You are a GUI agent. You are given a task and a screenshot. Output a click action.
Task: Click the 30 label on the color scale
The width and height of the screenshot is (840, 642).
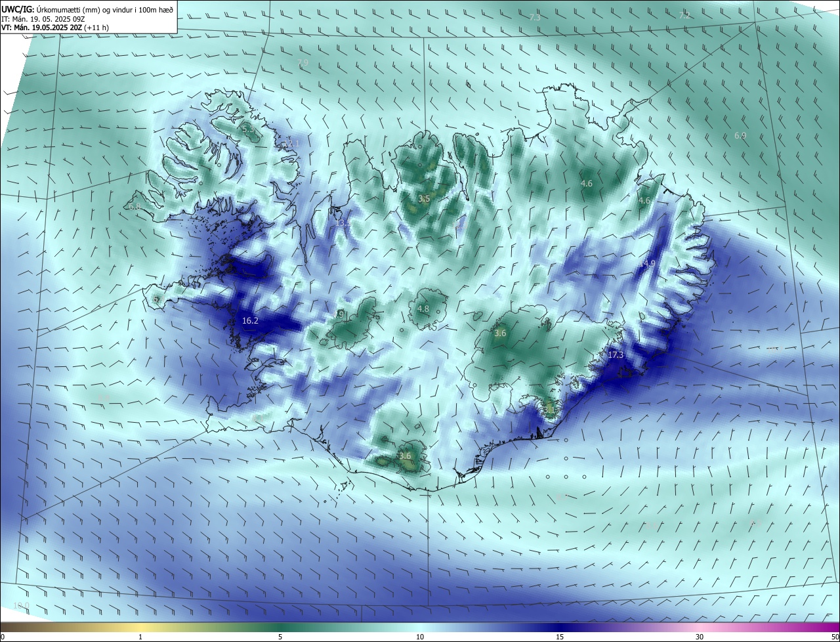point(700,637)
